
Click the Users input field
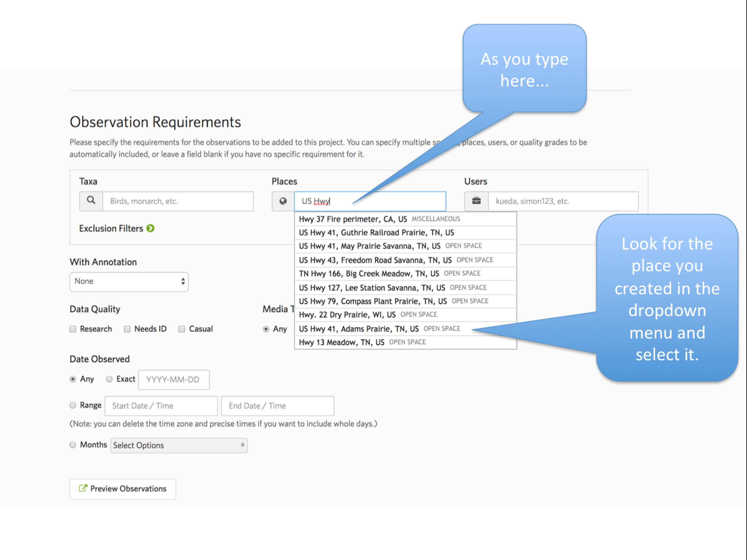click(563, 201)
